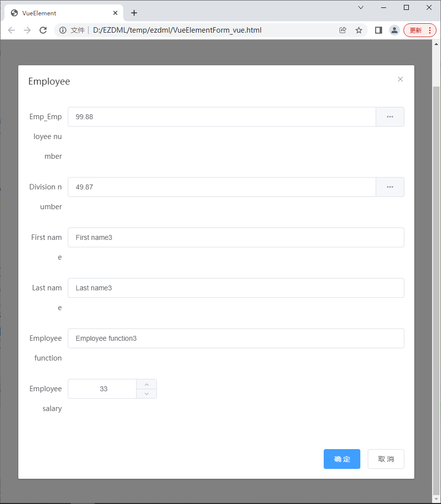Open a new tab with plus button
441x504 pixels.
(134, 13)
